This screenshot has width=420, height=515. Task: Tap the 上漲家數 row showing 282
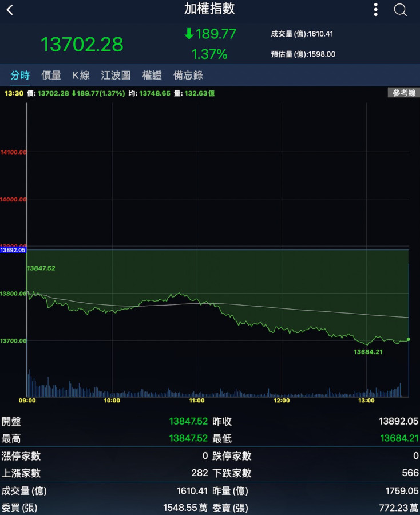(x=105, y=473)
